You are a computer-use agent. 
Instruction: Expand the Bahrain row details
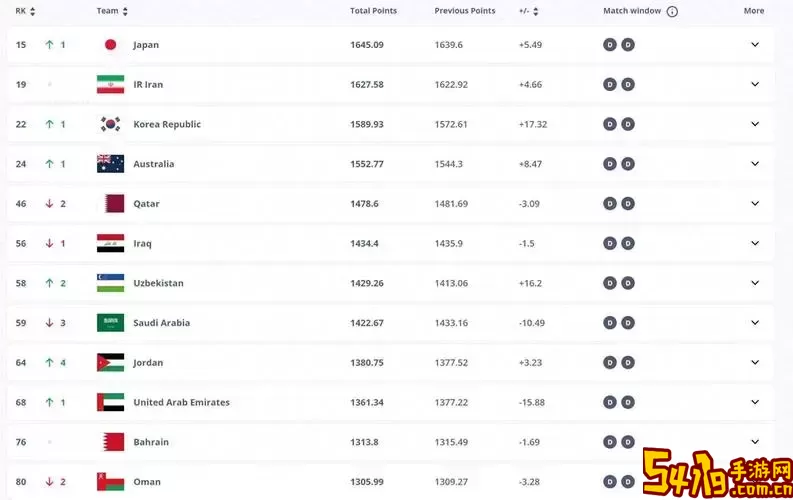coord(755,441)
